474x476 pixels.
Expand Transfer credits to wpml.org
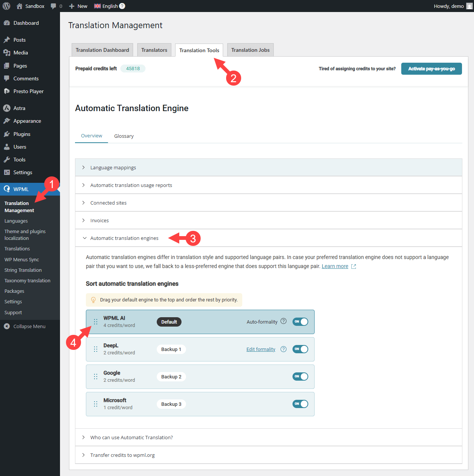point(268,455)
